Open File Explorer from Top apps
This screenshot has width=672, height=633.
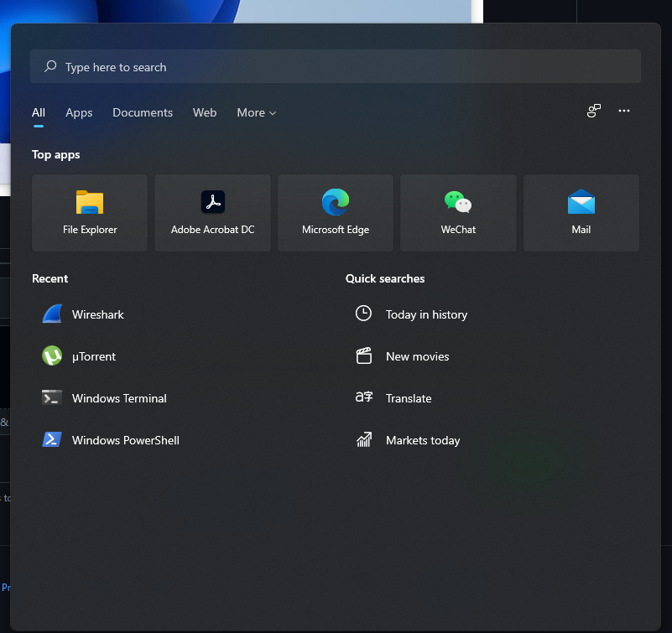[x=89, y=212]
